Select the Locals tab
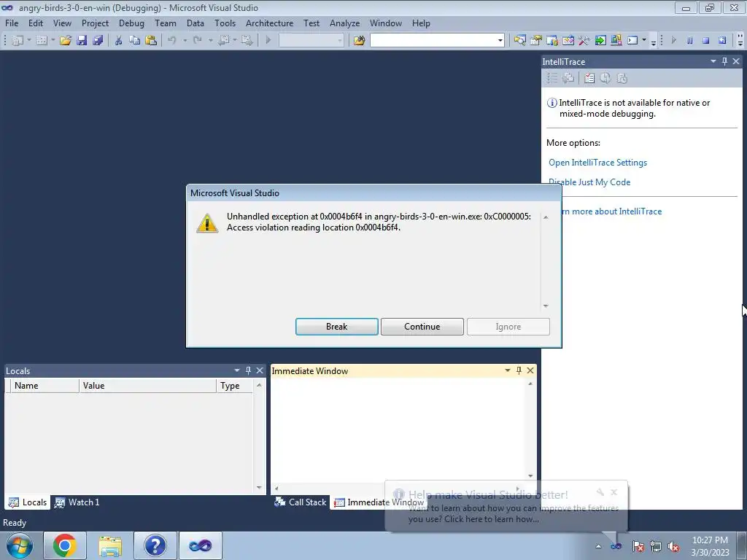Viewport: 747px width, 560px height. point(28,502)
